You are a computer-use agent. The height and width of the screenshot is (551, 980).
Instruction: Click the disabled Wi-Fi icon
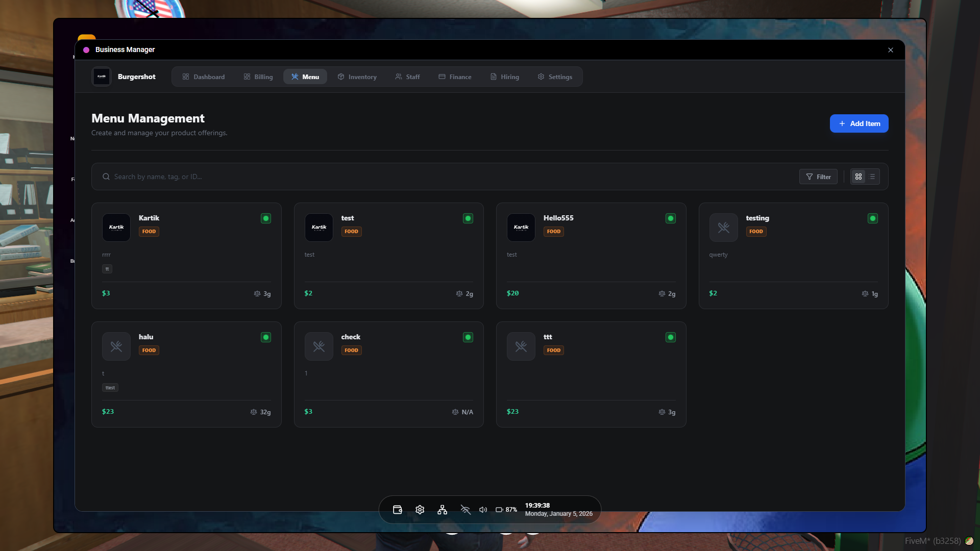[x=465, y=510]
